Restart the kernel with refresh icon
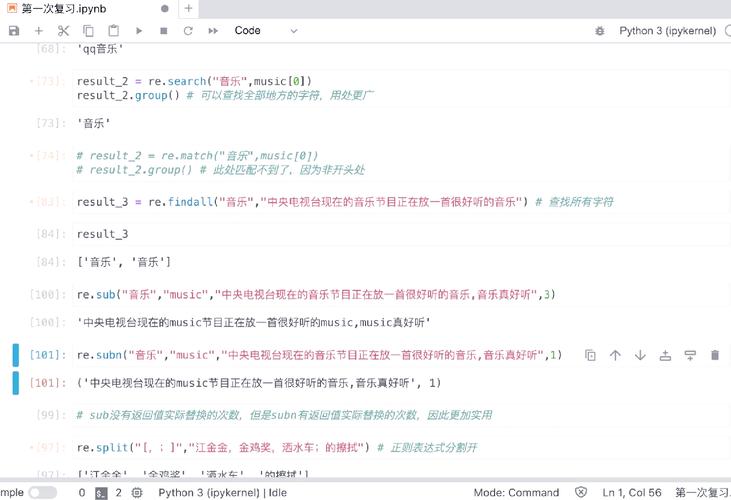 pyautogui.click(x=188, y=31)
